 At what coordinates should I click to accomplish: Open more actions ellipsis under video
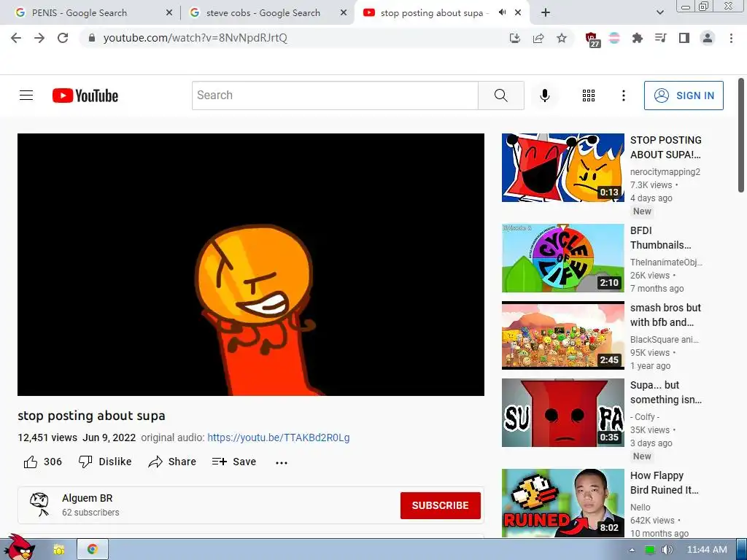[x=282, y=462]
